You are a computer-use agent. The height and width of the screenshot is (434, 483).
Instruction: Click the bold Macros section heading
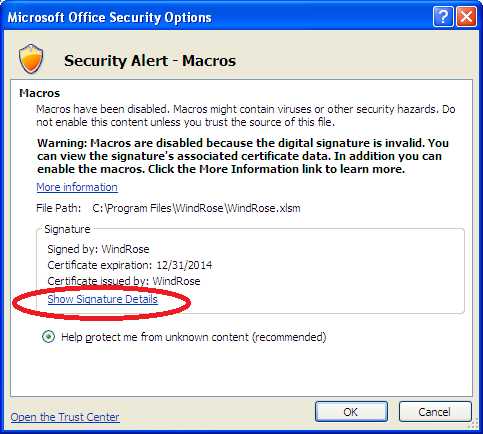click(40, 93)
